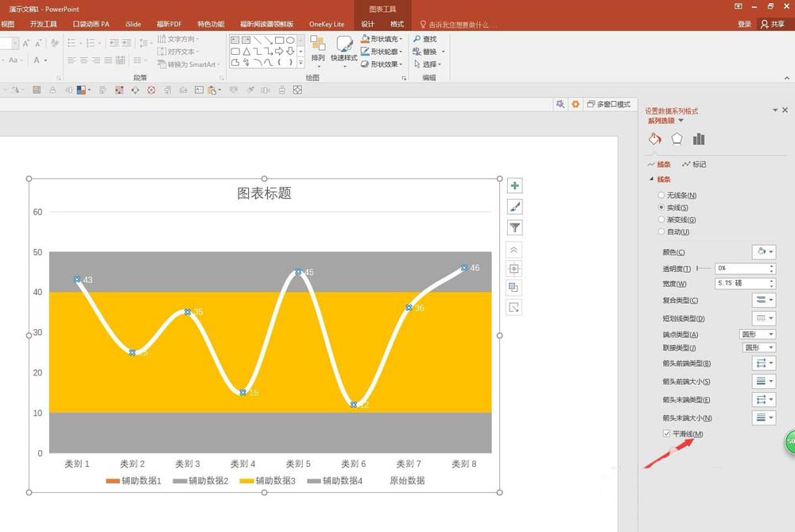Click the increase font size icon

(25, 43)
